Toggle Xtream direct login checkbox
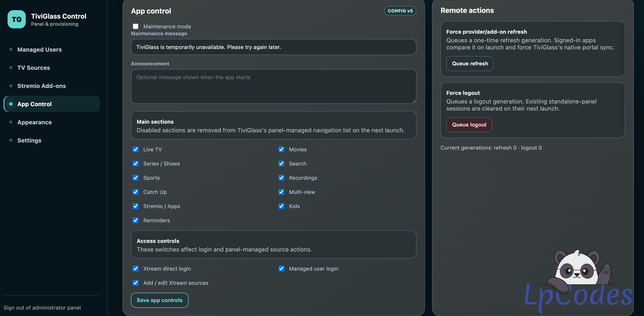The width and height of the screenshot is (644, 316). (136, 269)
